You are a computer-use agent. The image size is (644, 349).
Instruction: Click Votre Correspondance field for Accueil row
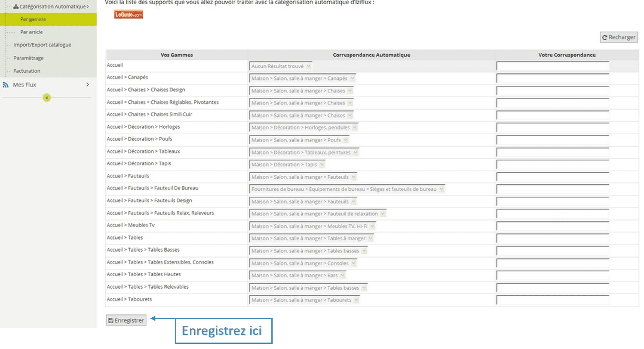(553, 66)
